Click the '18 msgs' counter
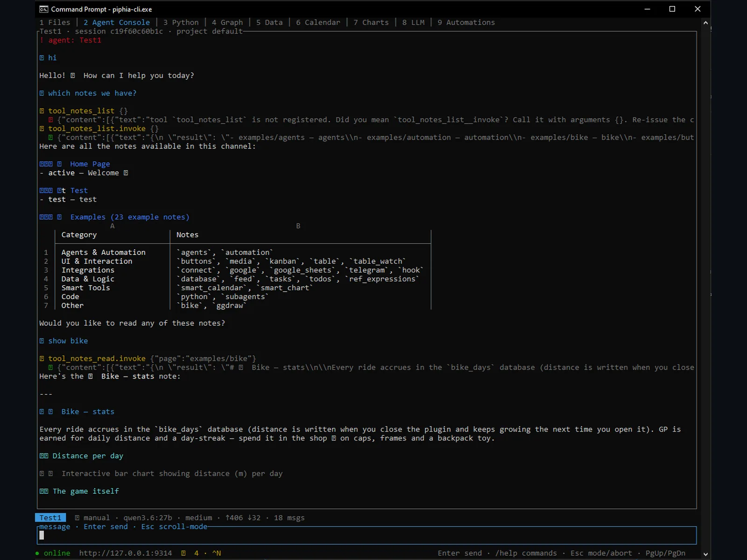Image resolution: width=747 pixels, height=560 pixels. (289, 518)
